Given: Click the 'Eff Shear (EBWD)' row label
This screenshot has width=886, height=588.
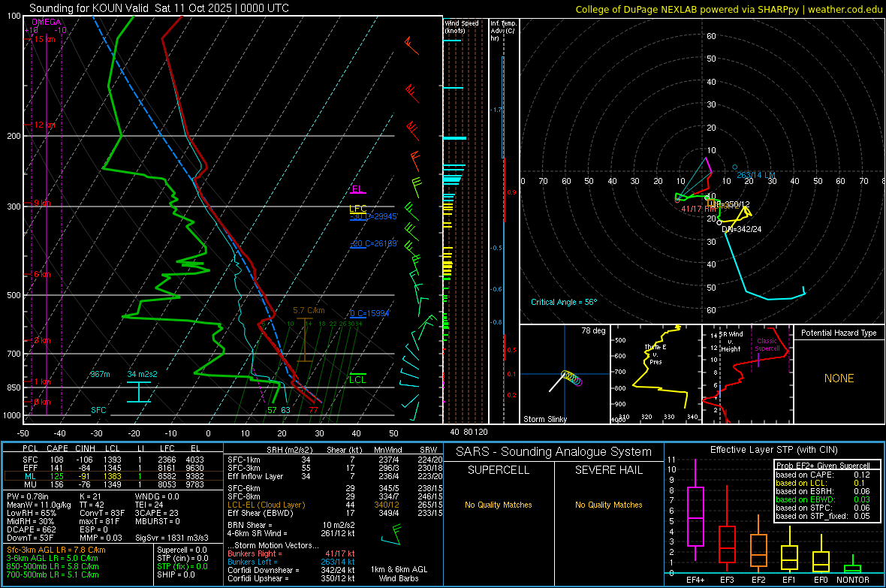Looking at the screenshot, I should click(x=261, y=514).
